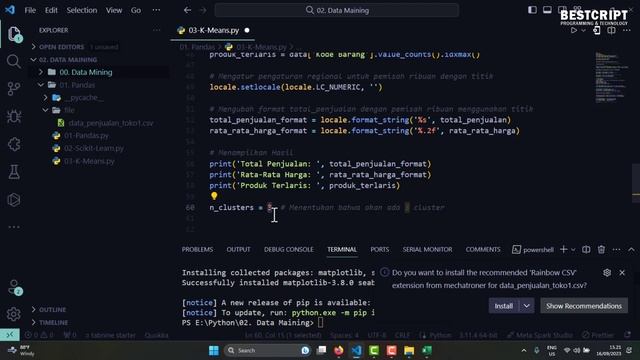Open the Search view in activity bar
The width and height of the screenshot is (640, 360).
coord(13,61)
